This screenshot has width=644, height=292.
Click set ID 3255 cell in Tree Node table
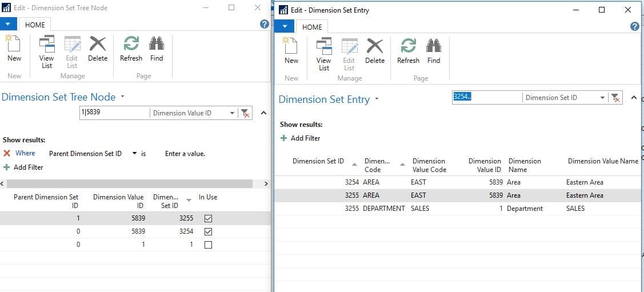tap(186, 218)
